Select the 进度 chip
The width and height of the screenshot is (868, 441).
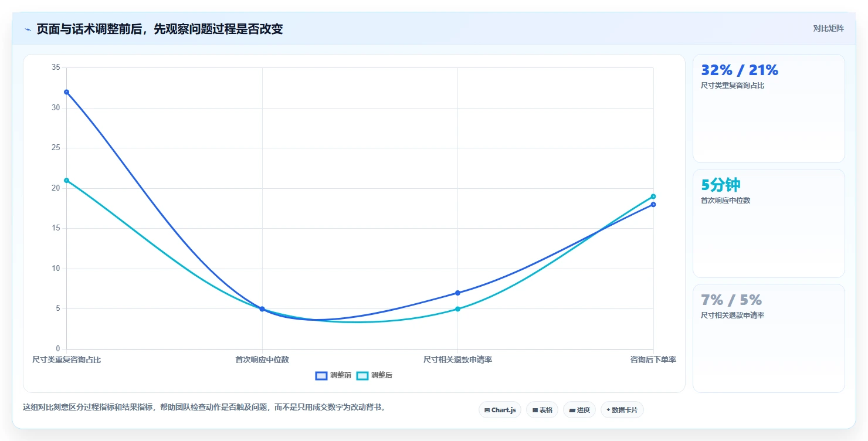coord(579,410)
